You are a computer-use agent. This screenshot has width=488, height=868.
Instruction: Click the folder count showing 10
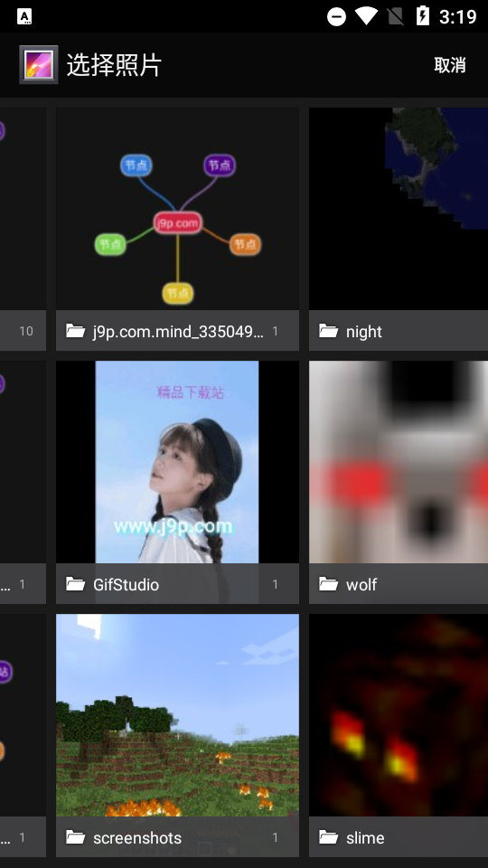click(x=26, y=331)
